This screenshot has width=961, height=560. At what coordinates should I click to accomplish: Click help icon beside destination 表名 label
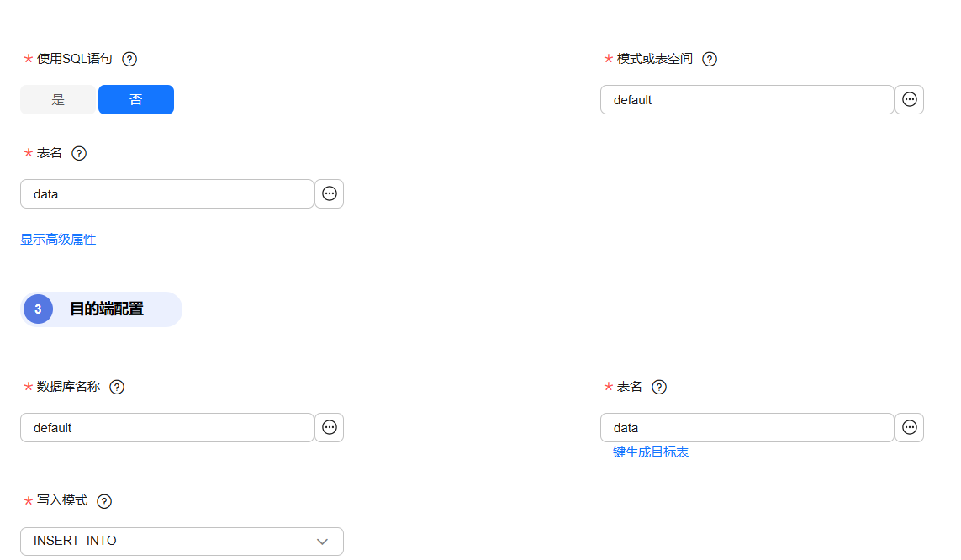point(659,387)
